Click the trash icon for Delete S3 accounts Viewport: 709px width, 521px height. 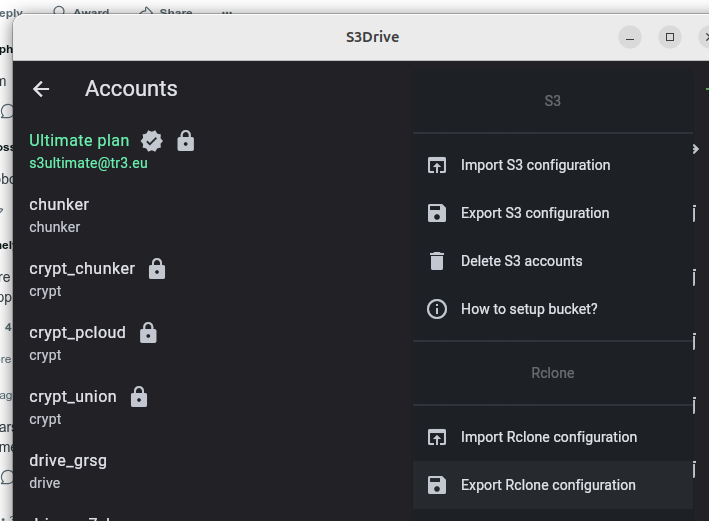tap(437, 261)
